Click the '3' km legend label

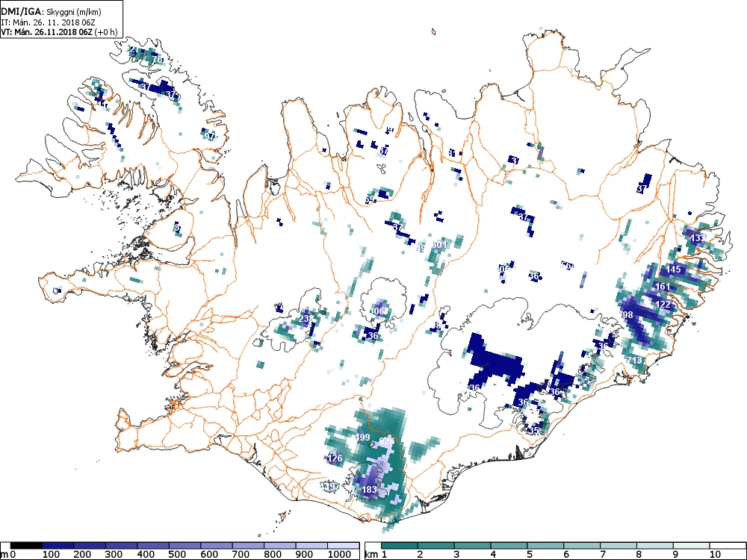click(456, 554)
